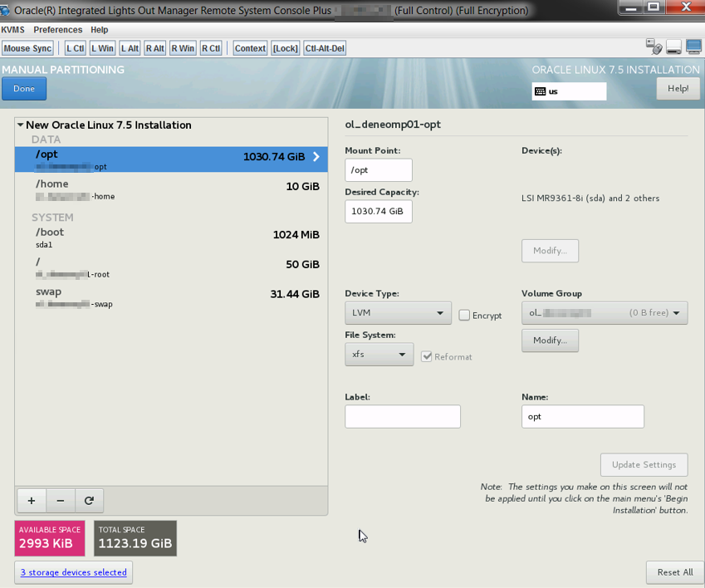The width and height of the screenshot is (705, 588).
Task: Toggle the L Alt key button
Action: (x=130, y=48)
